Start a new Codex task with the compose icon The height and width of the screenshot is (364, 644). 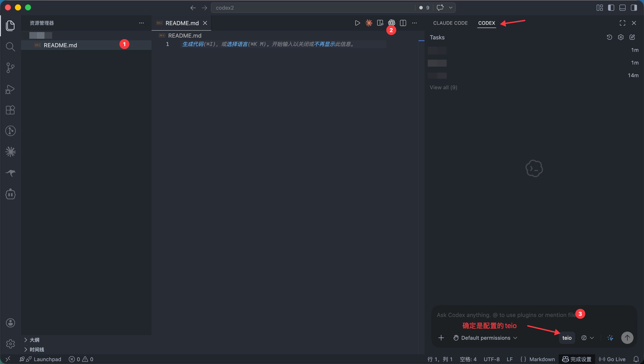coord(632,37)
